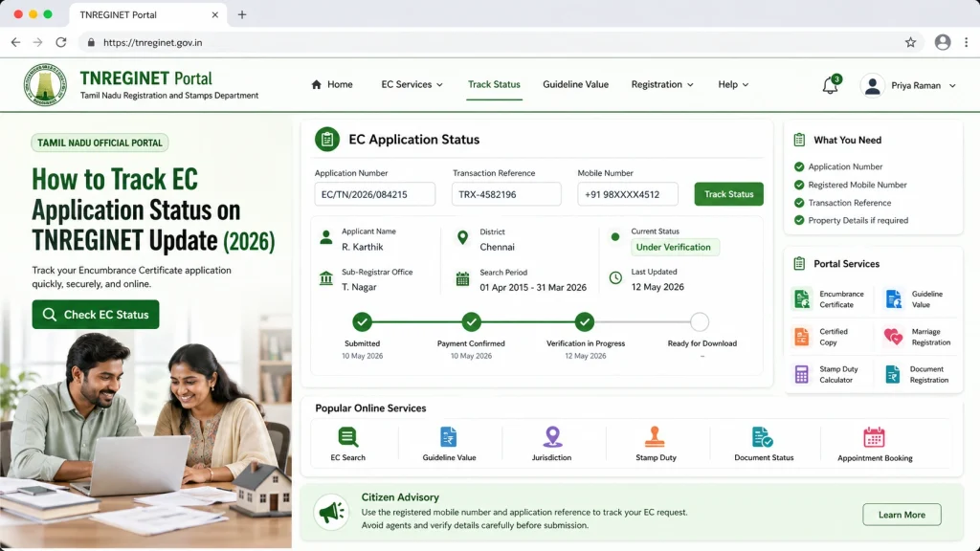
Task: Open Guideline Value under Portal Services
Action: [x=915, y=299]
